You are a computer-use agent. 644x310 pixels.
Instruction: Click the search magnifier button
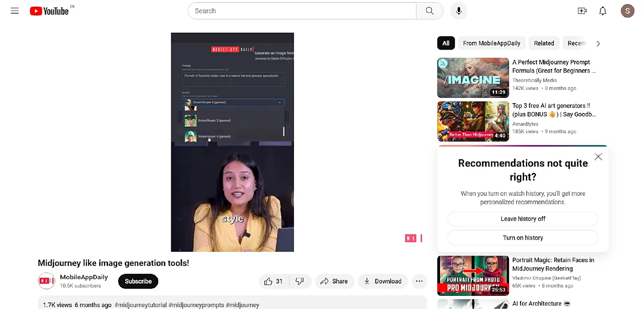(430, 11)
